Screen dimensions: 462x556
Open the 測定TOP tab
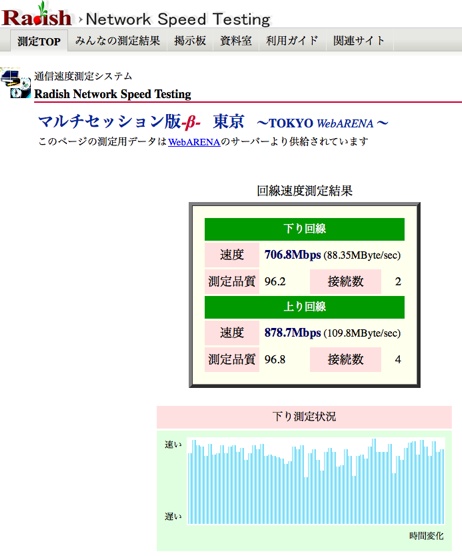coord(39,41)
